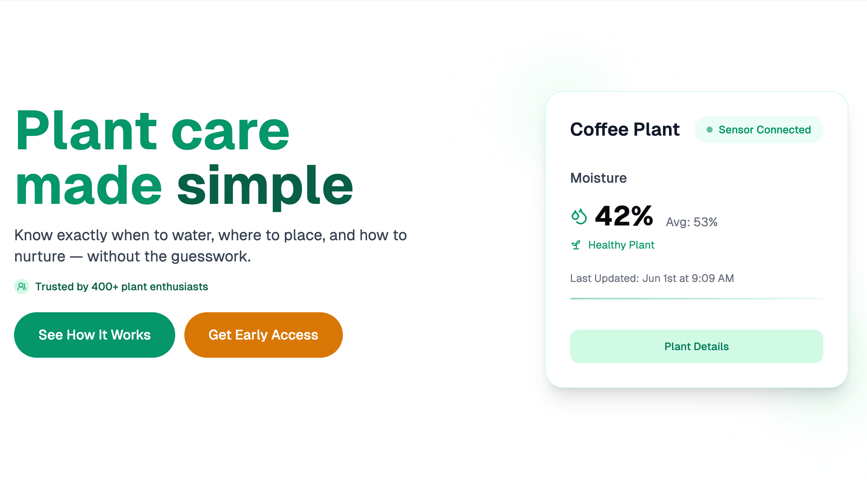Viewport: 867px width, 504px height.
Task: Click the sprout icon beside Healthy Plant
Action: tap(576, 245)
